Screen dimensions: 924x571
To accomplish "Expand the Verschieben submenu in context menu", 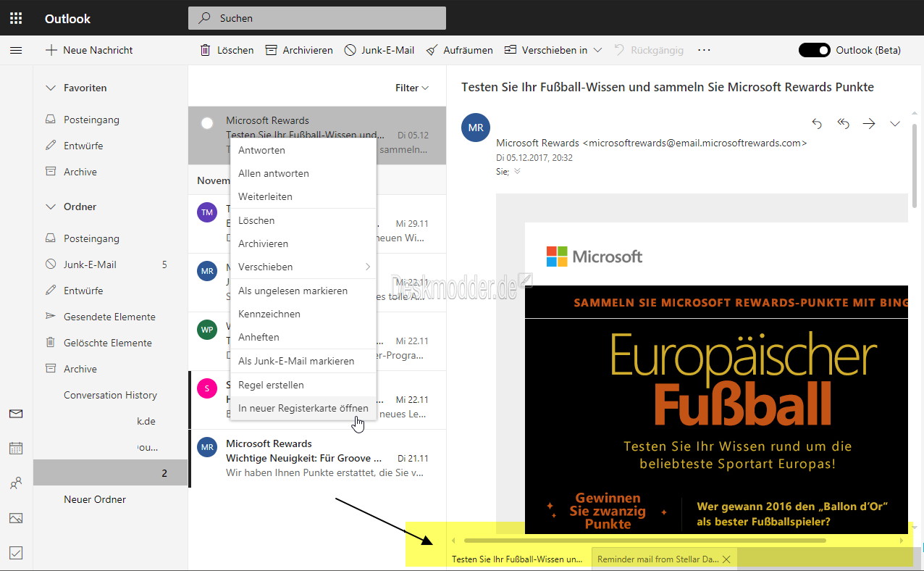I will (368, 267).
